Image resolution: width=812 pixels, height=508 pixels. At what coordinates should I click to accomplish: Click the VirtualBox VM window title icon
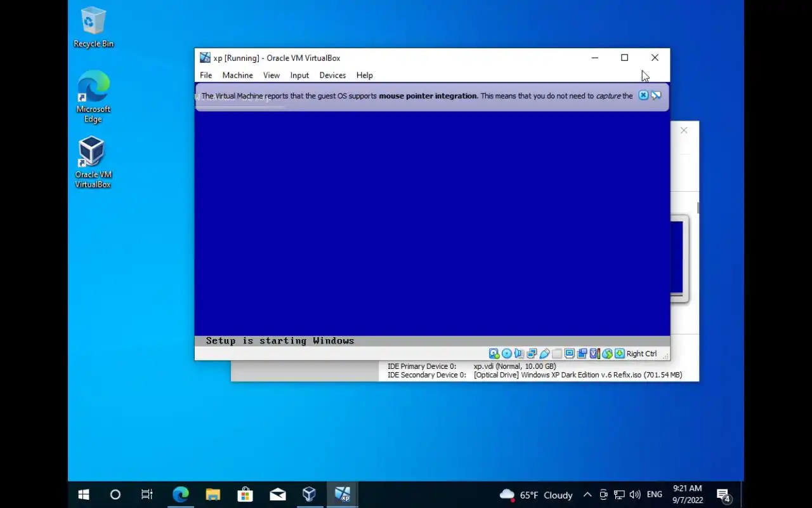[205, 58]
